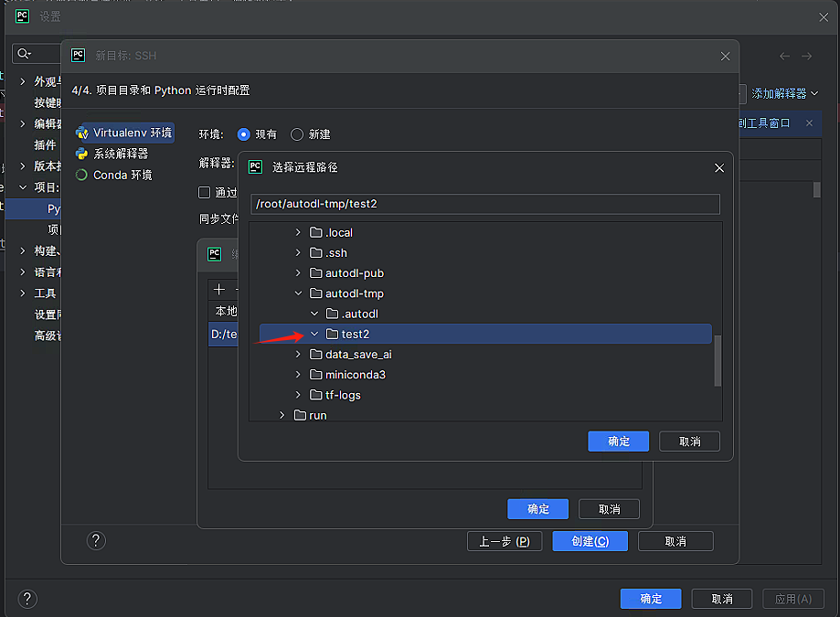Click the PyCharm logo in 选择远程路径 title
This screenshot has height=617, width=840.
255,167
